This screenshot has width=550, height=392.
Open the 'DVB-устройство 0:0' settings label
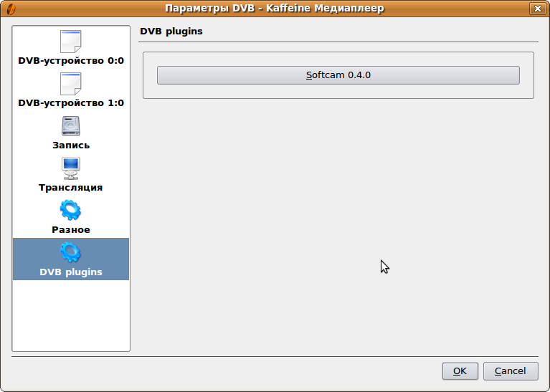(x=71, y=61)
